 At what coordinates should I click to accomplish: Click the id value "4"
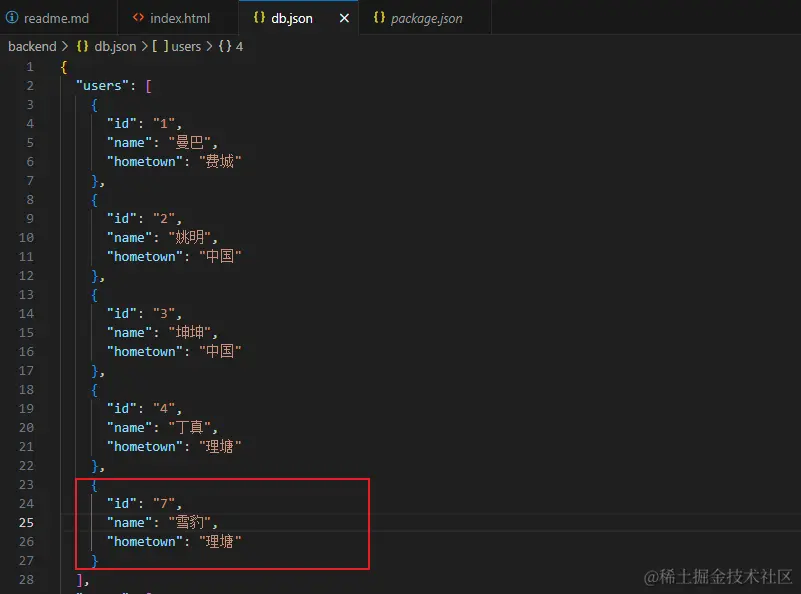click(164, 409)
